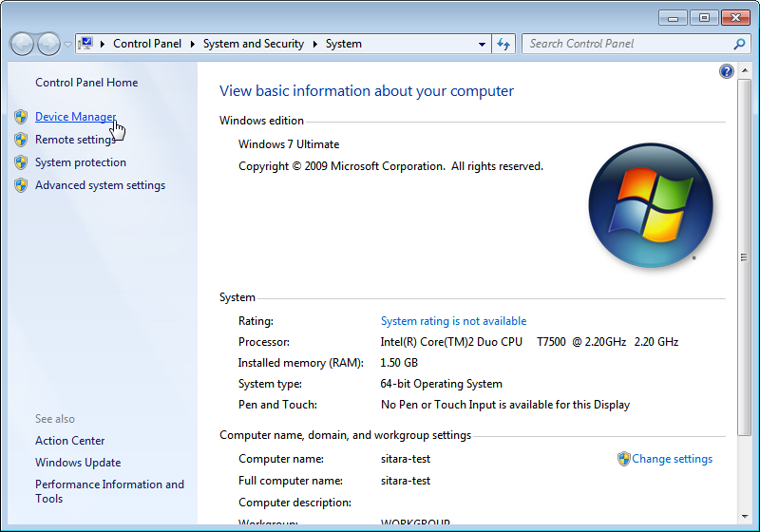Click System rating is not available link
760x532 pixels.
(x=453, y=321)
